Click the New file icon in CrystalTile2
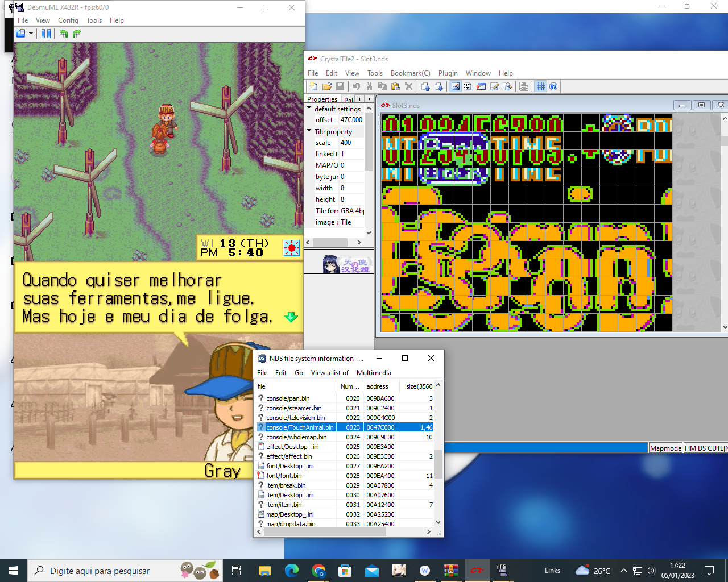The height and width of the screenshot is (582, 728). 313,86
